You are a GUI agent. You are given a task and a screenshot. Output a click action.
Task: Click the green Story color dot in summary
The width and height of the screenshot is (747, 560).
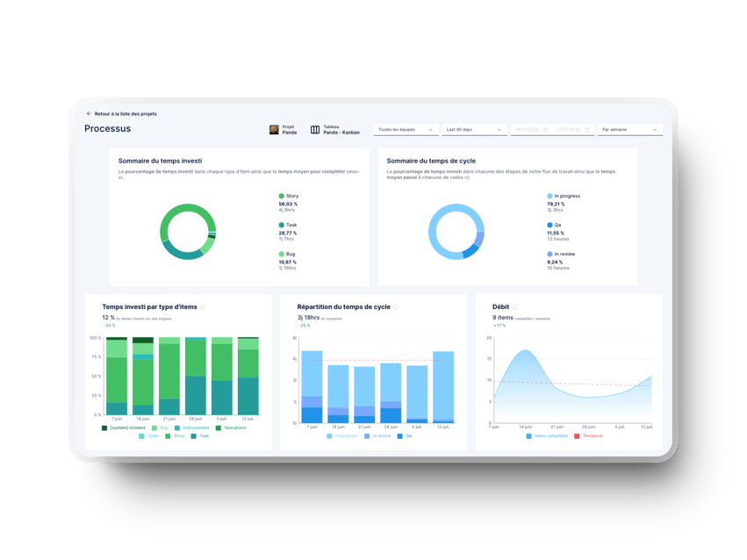pos(282,196)
